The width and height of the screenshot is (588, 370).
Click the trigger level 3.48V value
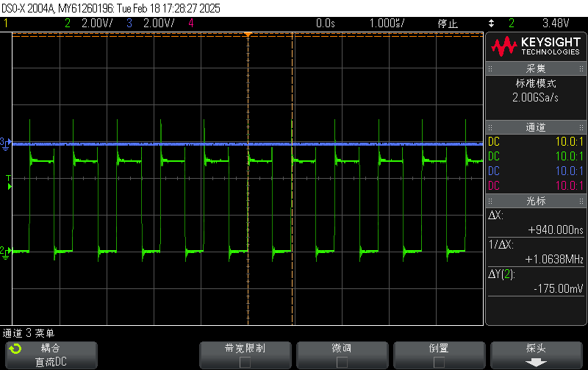coord(556,24)
